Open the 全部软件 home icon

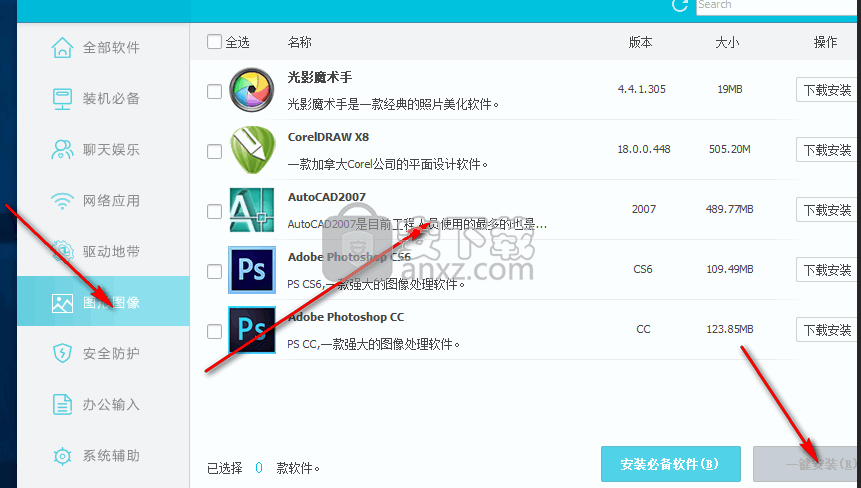click(62, 48)
